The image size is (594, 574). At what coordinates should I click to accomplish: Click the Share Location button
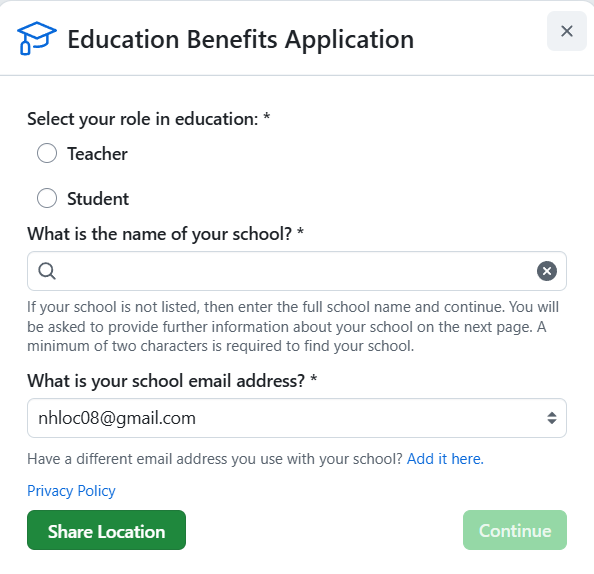(106, 530)
